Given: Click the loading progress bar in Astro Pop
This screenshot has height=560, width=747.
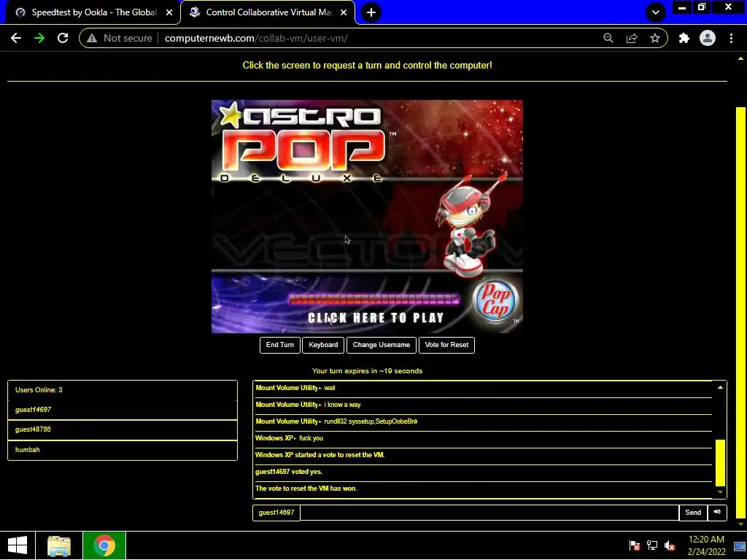Looking at the screenshot, I should (374, 300).
